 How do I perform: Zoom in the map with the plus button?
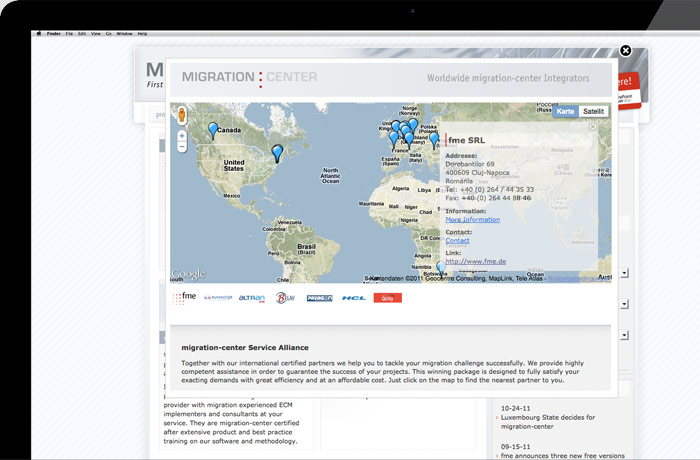(182, 136)
